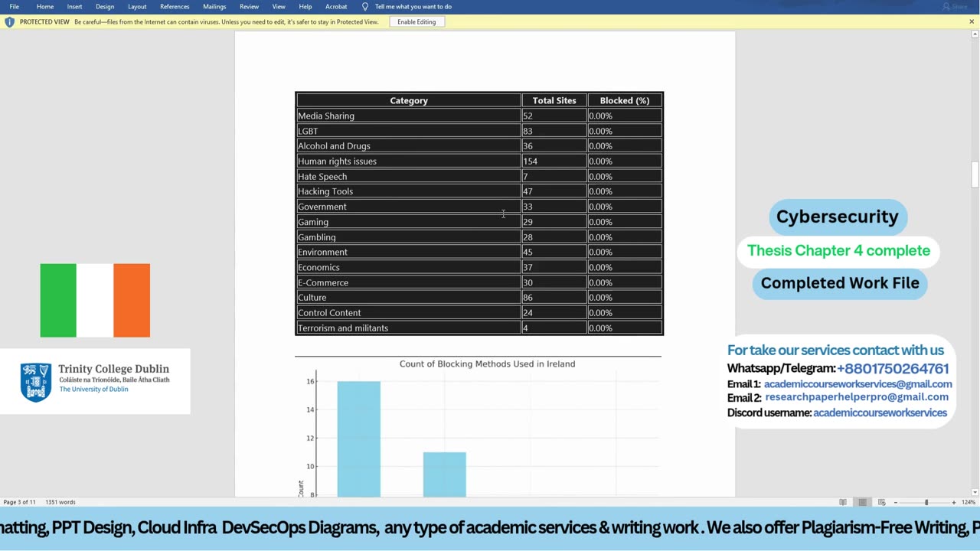Screen dimensions: 980x551
Task: Click Page 3 of 11 indicator
Action: 20,502
